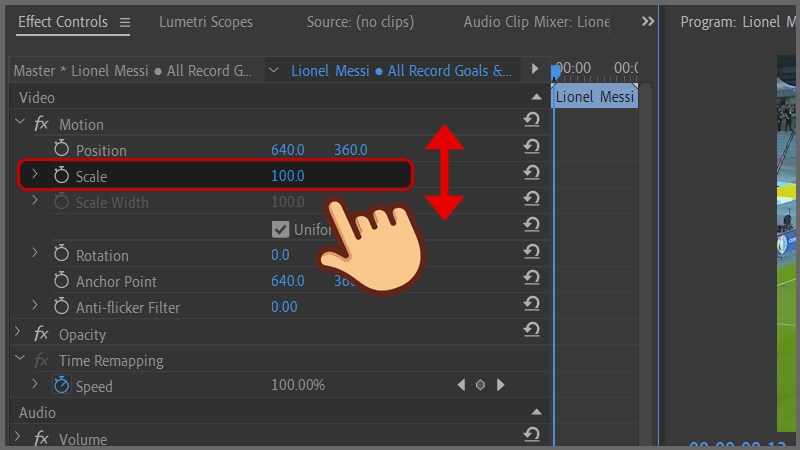Select the Lionel Messi clip bar in timeline
The height and width of the screenshot is (450, 800).
pyautogui.click(x=595, y=96)
